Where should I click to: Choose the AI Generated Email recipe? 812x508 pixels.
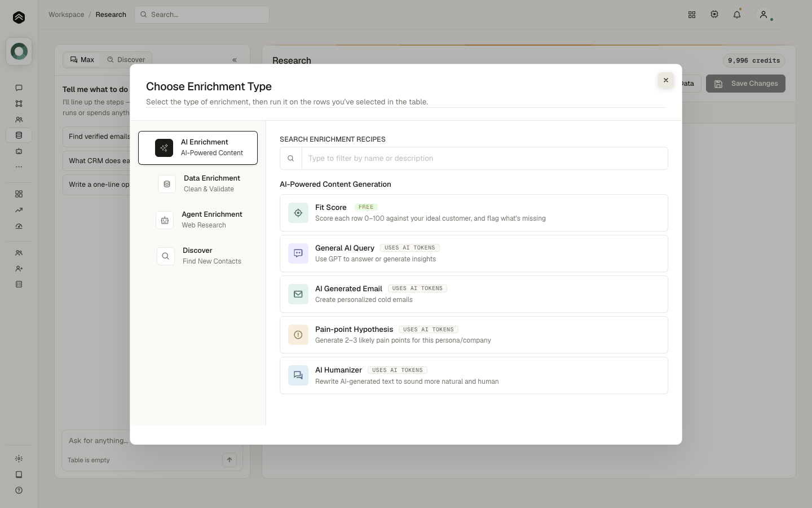pos(474,294)
